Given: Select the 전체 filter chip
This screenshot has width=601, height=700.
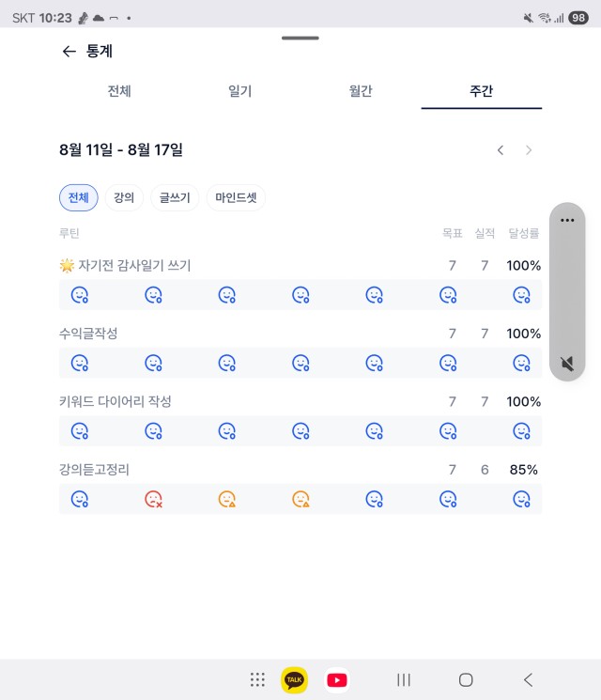Looking at the screenshot, I should click(79, 197).
